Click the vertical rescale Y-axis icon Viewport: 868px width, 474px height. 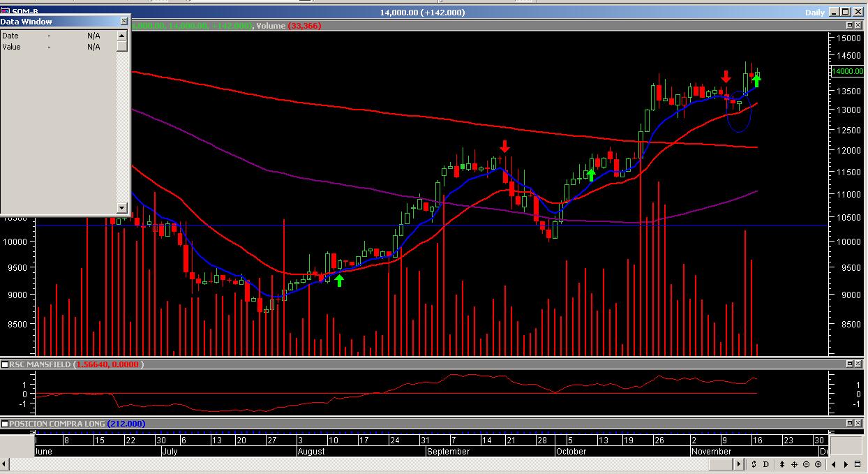782,464
